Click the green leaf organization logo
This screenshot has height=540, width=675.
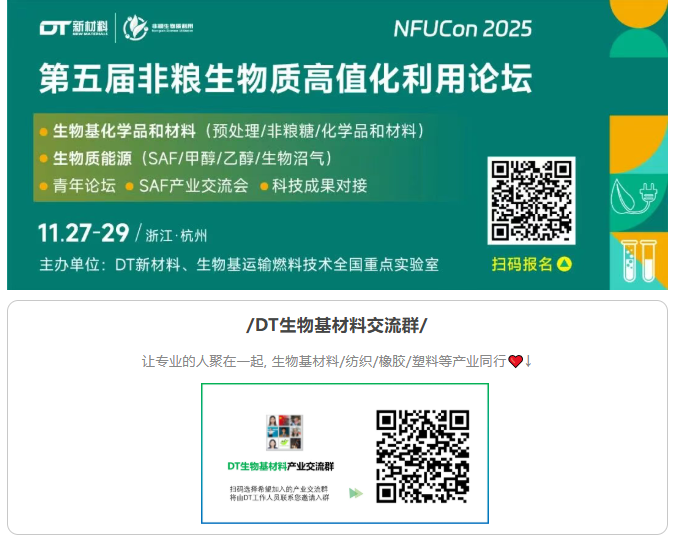pyautogui.click(x=158, y=28)
